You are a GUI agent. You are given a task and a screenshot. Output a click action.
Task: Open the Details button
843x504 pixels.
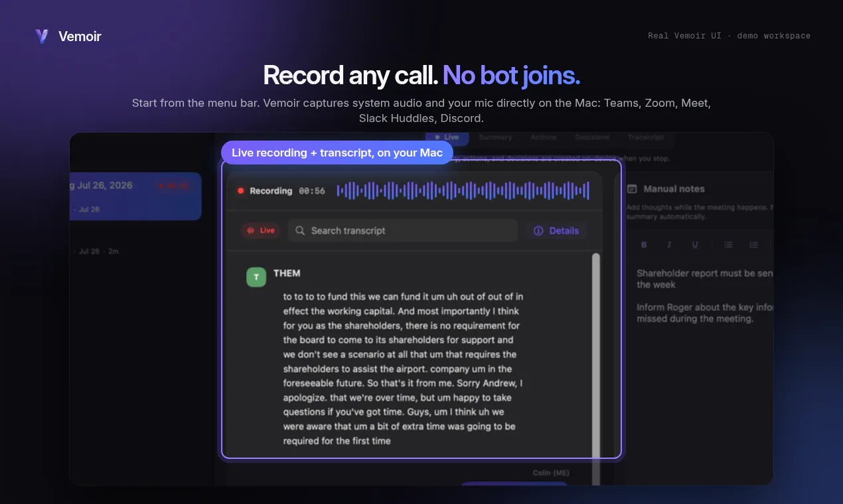coord(556,231)
